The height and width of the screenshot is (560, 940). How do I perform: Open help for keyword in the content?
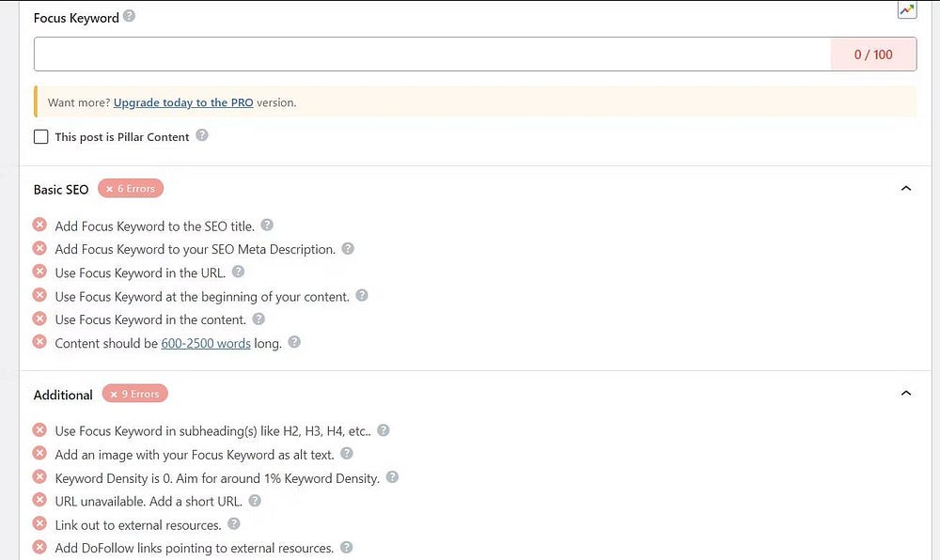[x=258, y=319]
